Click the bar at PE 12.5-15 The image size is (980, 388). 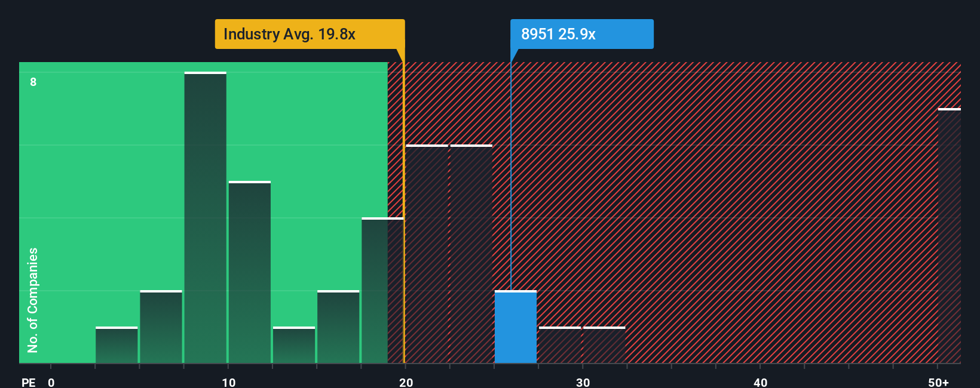(x=294, y=345)
